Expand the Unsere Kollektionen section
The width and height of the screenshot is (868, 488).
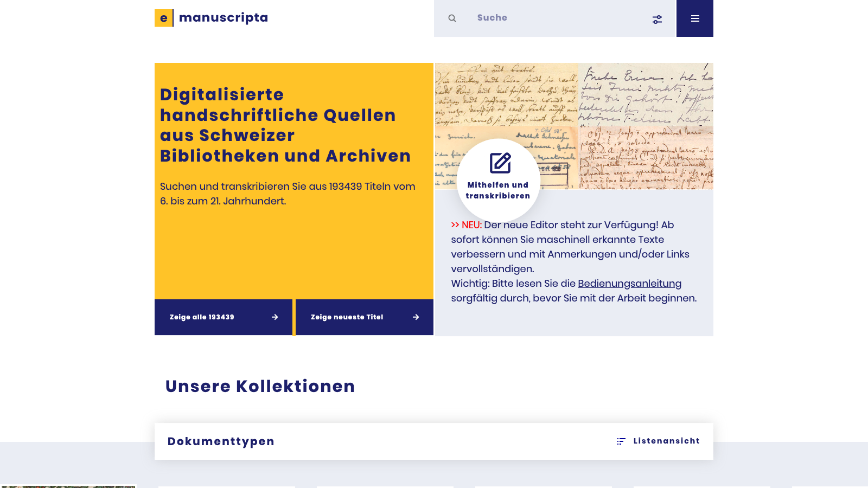260,386
